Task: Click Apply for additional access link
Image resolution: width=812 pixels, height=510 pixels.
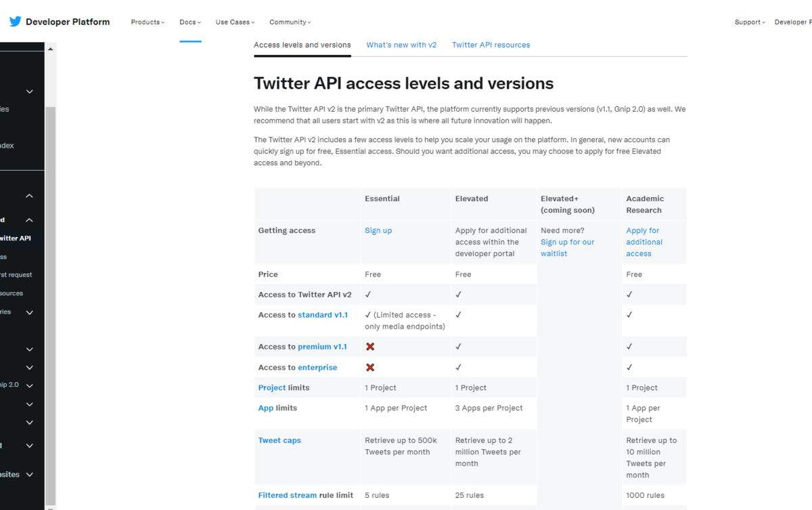Action: pos(644,242)
